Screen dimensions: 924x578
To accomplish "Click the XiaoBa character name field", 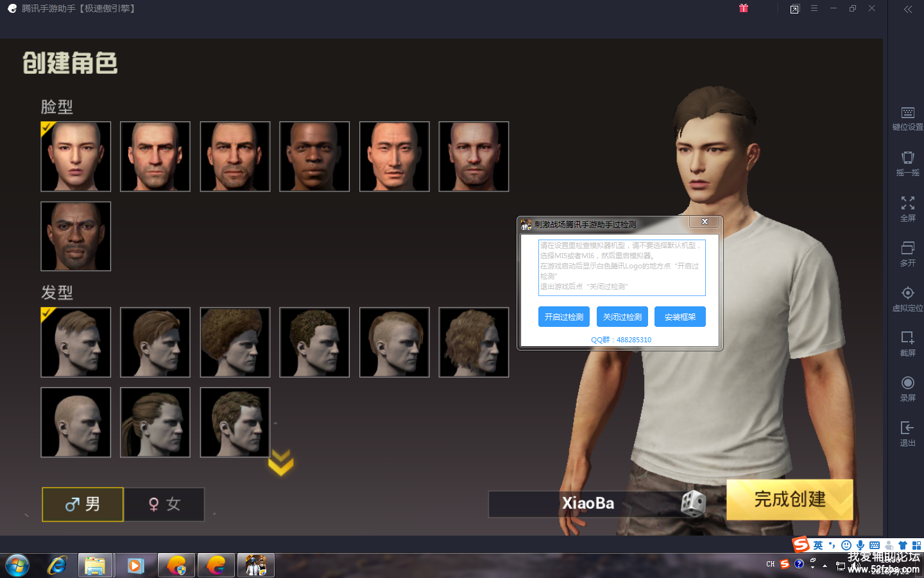I will click(587, 504).
